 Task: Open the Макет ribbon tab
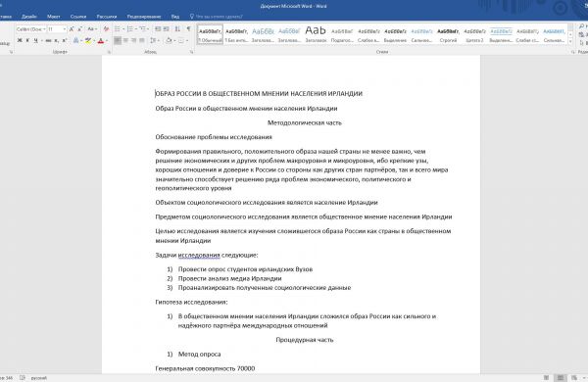pyautogui.click(x=53, y=17)
